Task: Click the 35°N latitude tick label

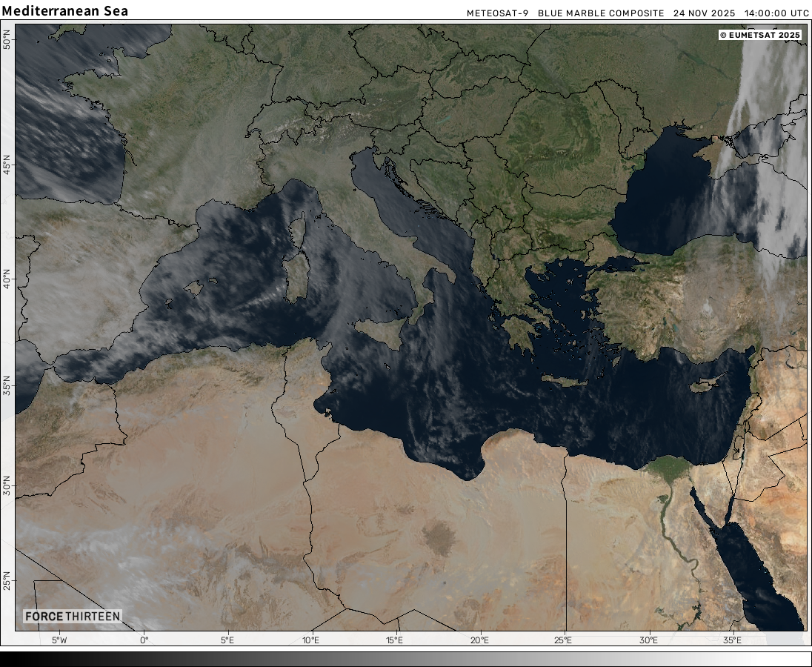Action: pyautogui.click(x=7, y=388)
